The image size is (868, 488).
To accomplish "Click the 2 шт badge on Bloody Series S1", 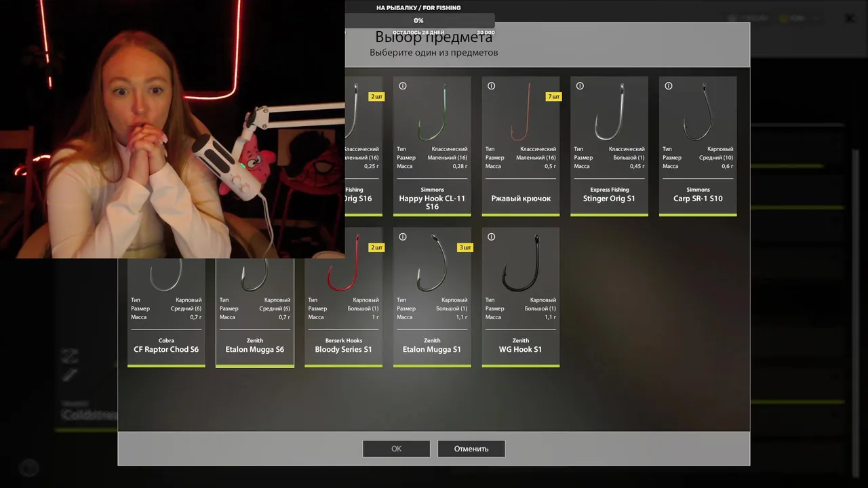I will click(x=376, y=248).
